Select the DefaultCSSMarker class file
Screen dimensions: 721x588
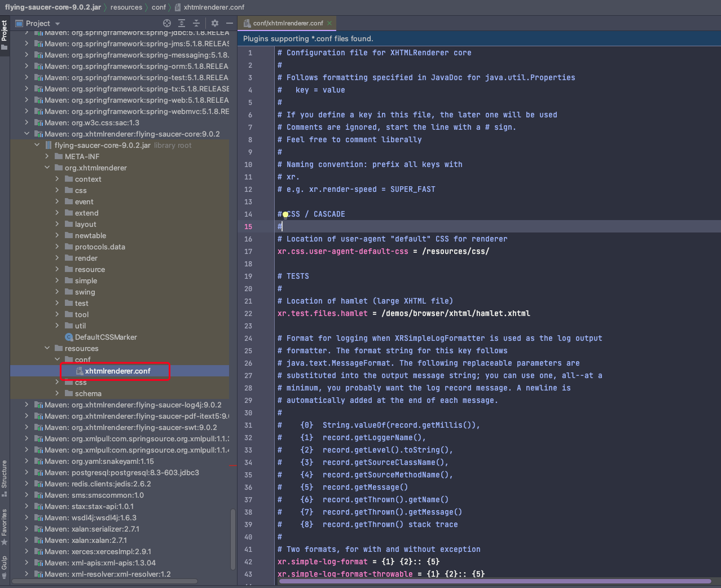point(105,337)
